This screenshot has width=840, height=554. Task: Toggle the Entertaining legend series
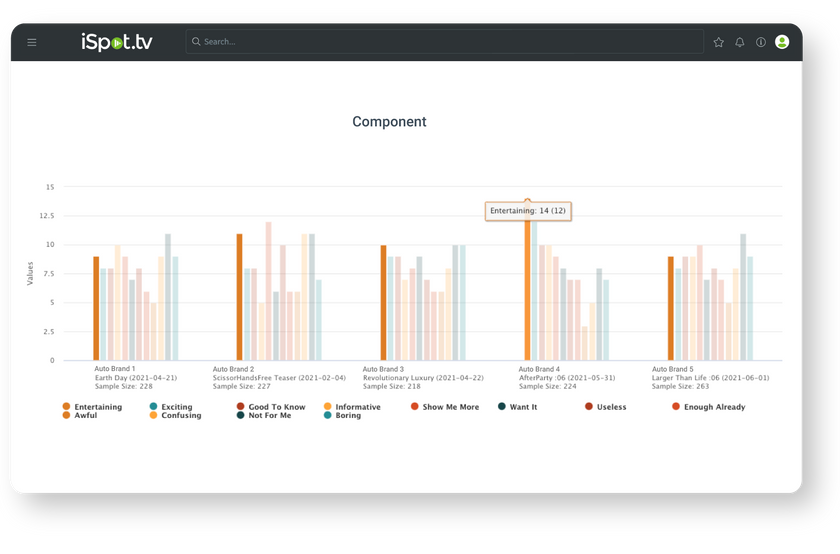[97, 407]
